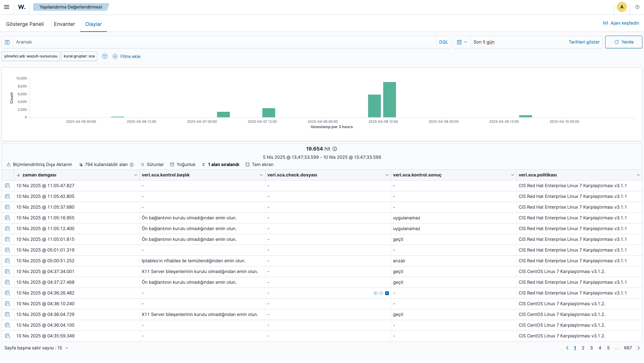Click the saved query disk icon
The image size is (644, 363).
pos(7,42)
